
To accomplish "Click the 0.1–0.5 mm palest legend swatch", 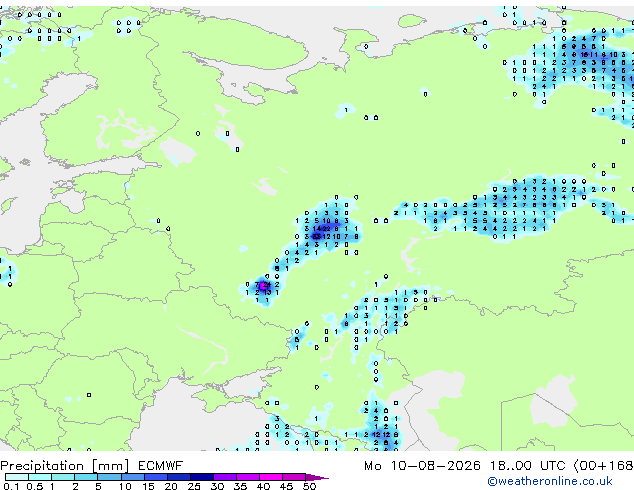I will [x=17, y=477].
